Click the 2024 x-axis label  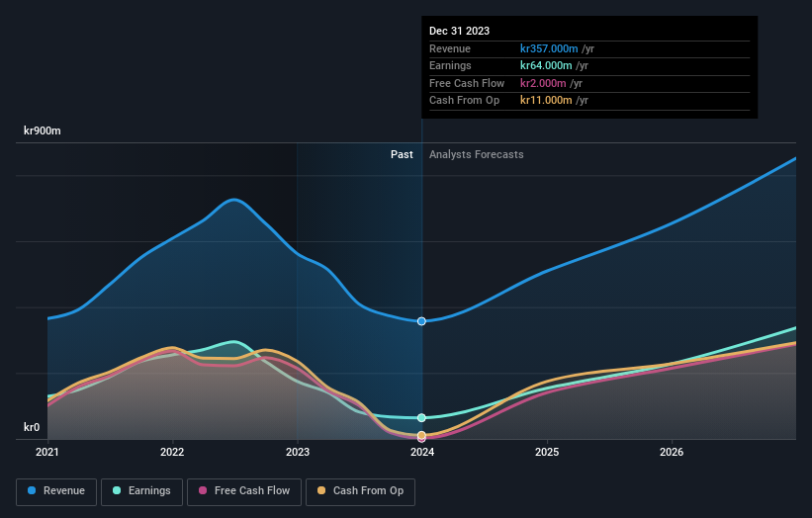[422, 453]
